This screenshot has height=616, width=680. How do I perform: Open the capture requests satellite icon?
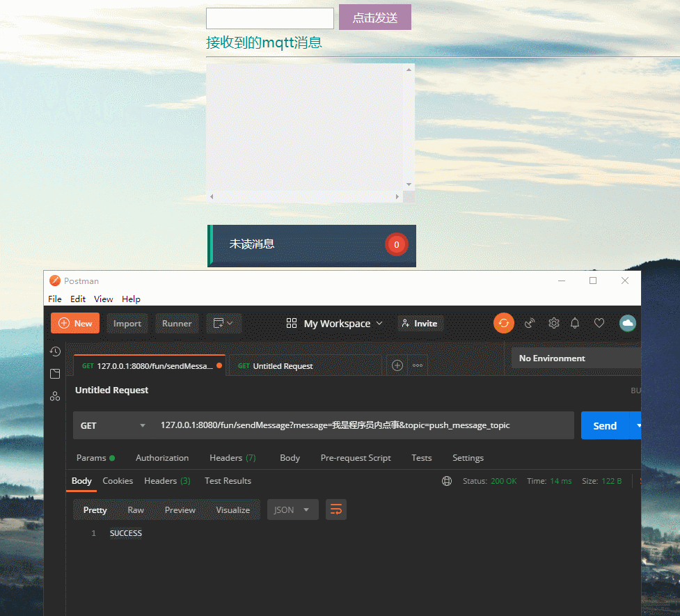530,323
